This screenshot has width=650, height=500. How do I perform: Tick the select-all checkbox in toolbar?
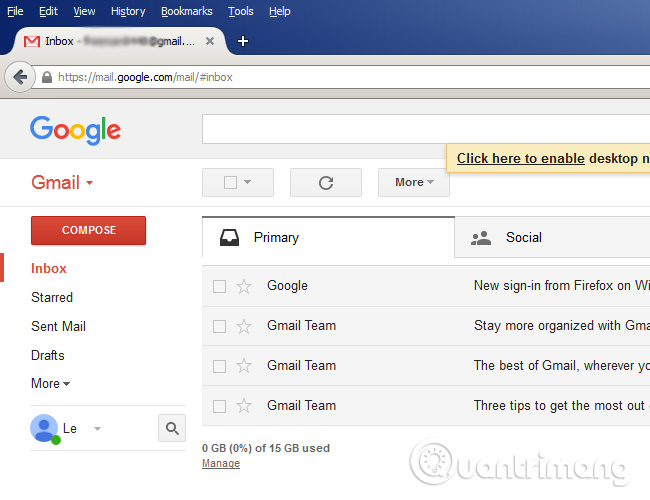point(230,182)
